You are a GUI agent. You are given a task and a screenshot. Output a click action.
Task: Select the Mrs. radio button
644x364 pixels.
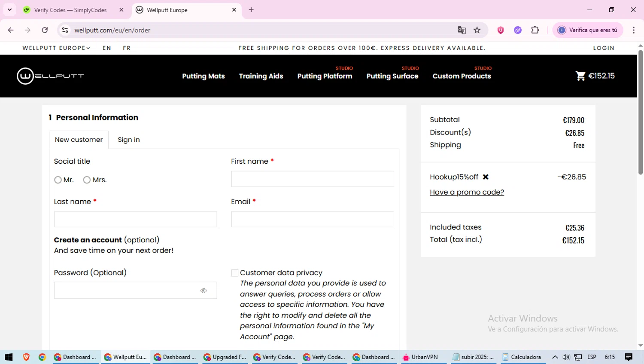87,180
